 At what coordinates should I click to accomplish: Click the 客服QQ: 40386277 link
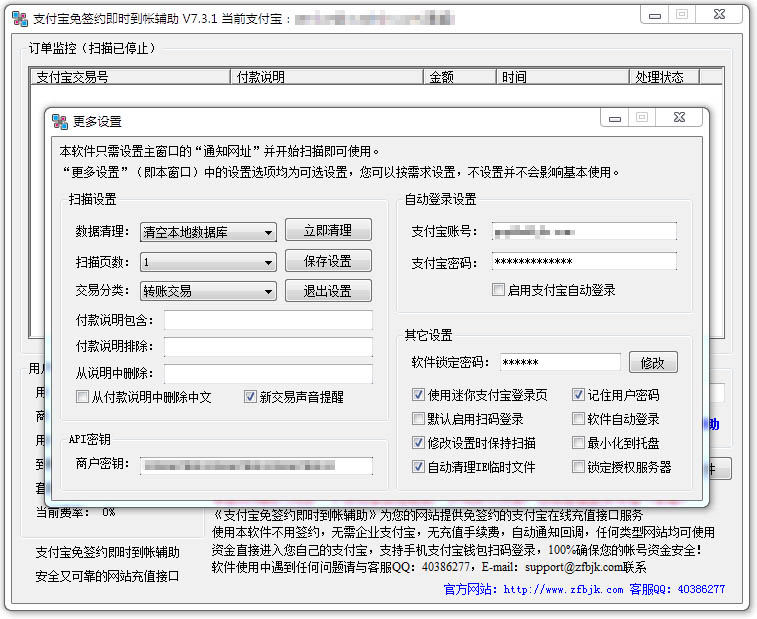coord(677,589)
